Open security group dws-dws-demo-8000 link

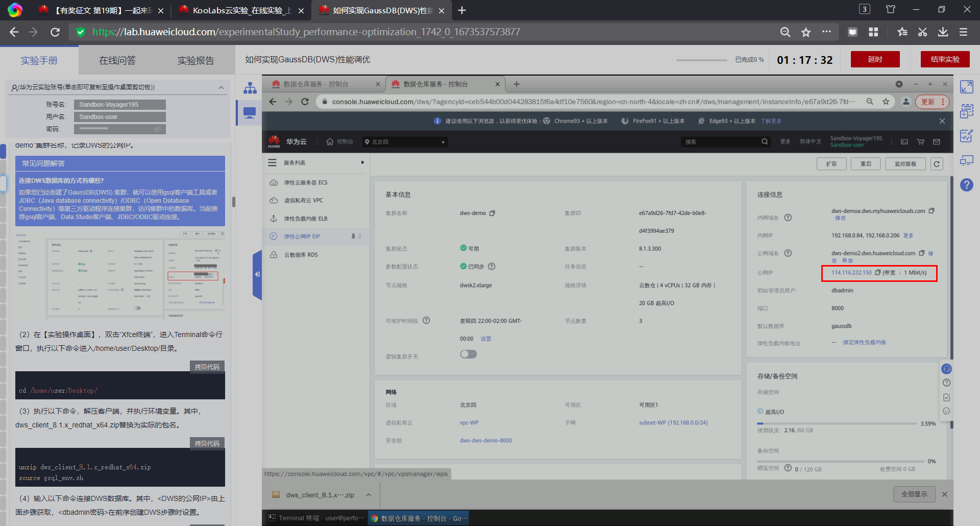[485, 441]
